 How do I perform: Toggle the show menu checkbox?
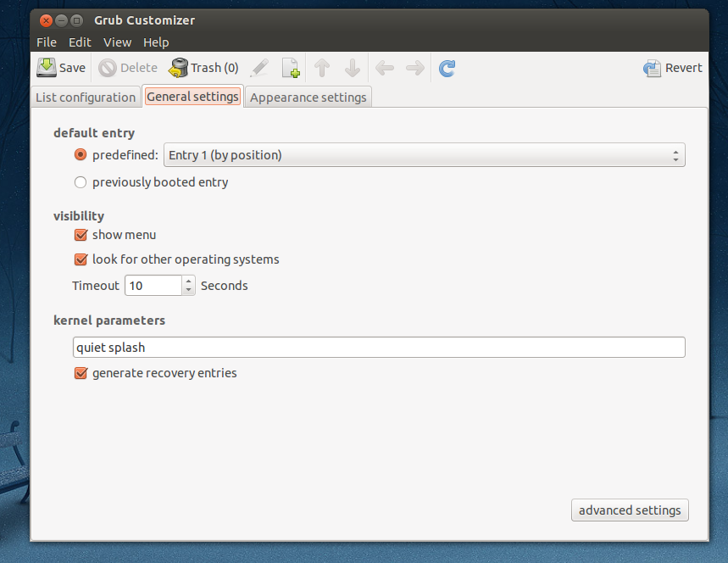click(x=81, y=235)
